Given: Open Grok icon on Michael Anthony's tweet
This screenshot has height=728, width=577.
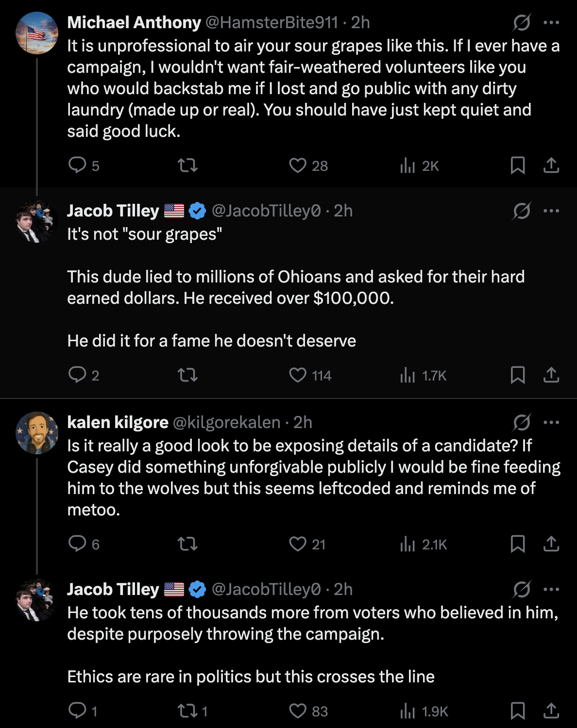Looking at the screenshot, I should 522,22.
